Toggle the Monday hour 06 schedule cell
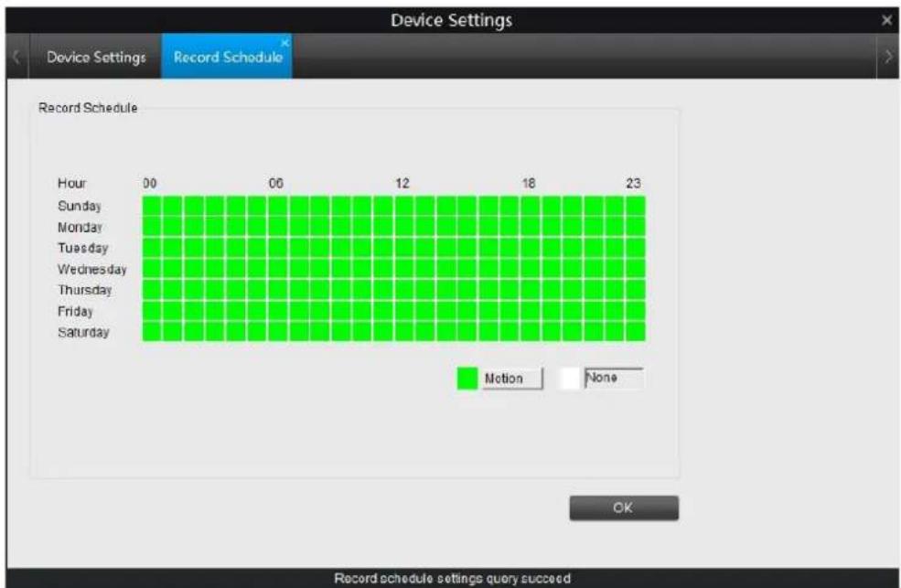The image size is (901, 588). tap(278, 227)
